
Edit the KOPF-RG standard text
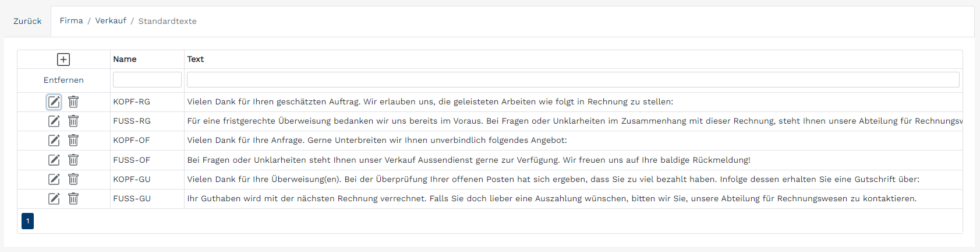54,102
